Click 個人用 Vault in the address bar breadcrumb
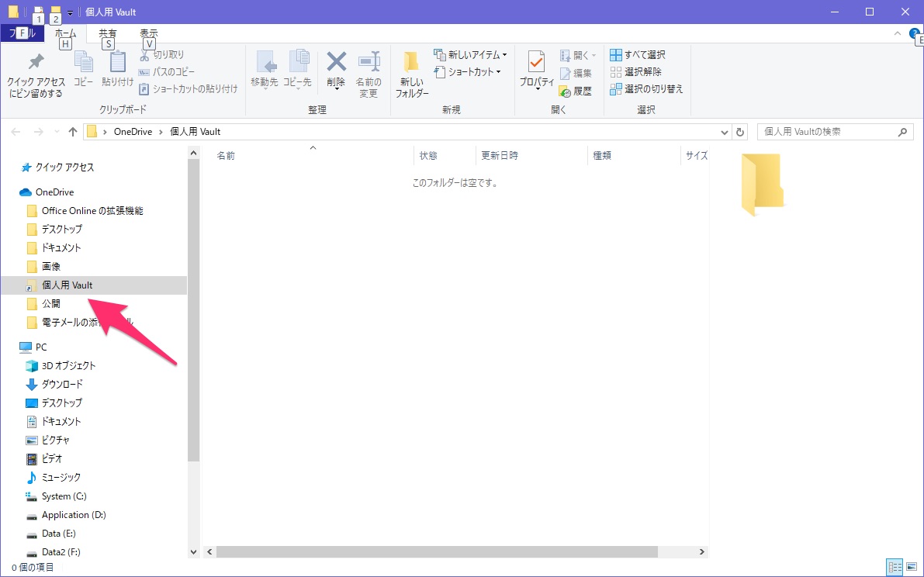The width and height of the screenshot is (924, 577). click(x=195, y=132)
